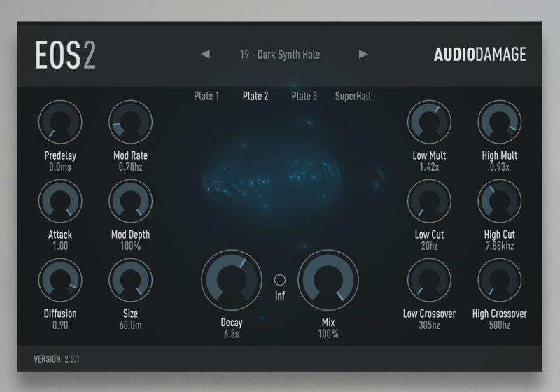Click the Predelay value 0.0ms
This screenshot has height=392, width=560.
point(60,167)
